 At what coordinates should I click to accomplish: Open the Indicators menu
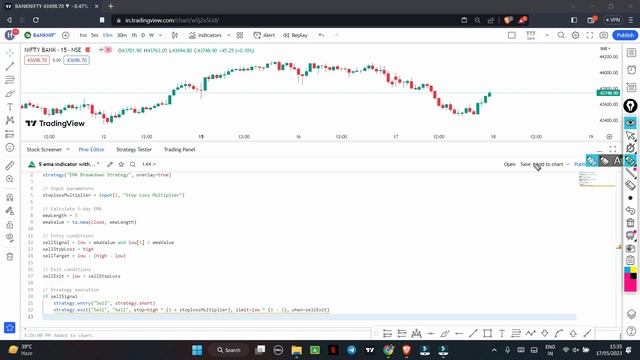205,36
